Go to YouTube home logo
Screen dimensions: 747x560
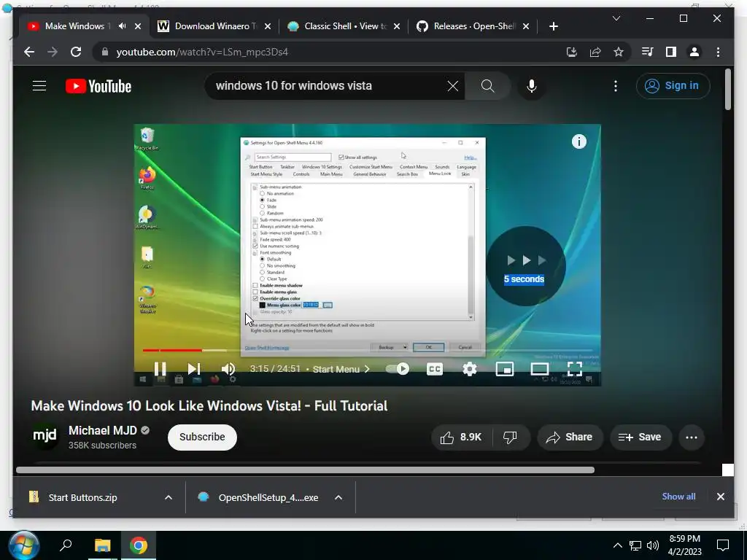tap(98, 86)
